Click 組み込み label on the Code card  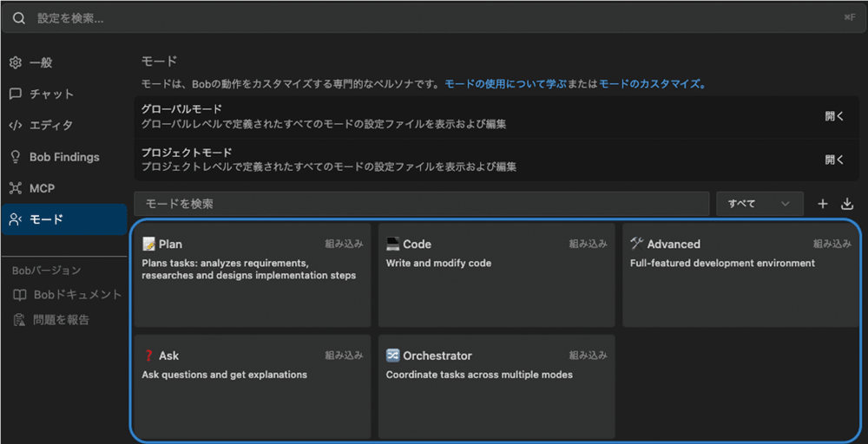pos(588,244)
